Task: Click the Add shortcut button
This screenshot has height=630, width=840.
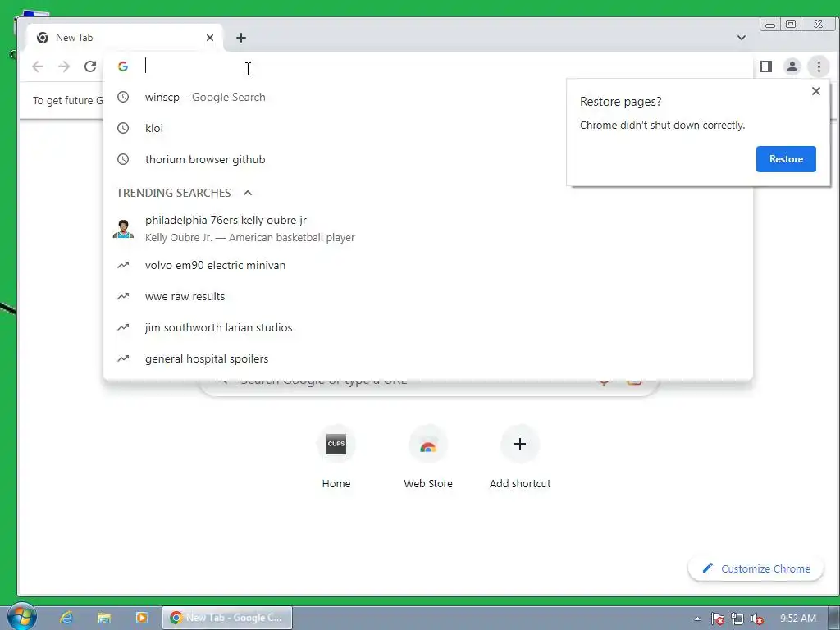Action: (x=519, y=456)
